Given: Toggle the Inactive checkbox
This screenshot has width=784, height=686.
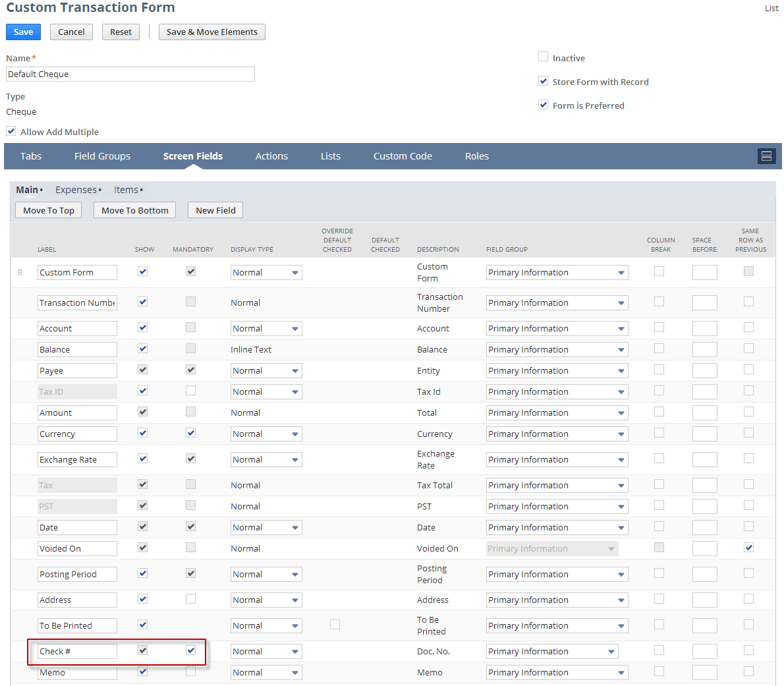Looking at the screenshot, I should [x=543, y=57].
